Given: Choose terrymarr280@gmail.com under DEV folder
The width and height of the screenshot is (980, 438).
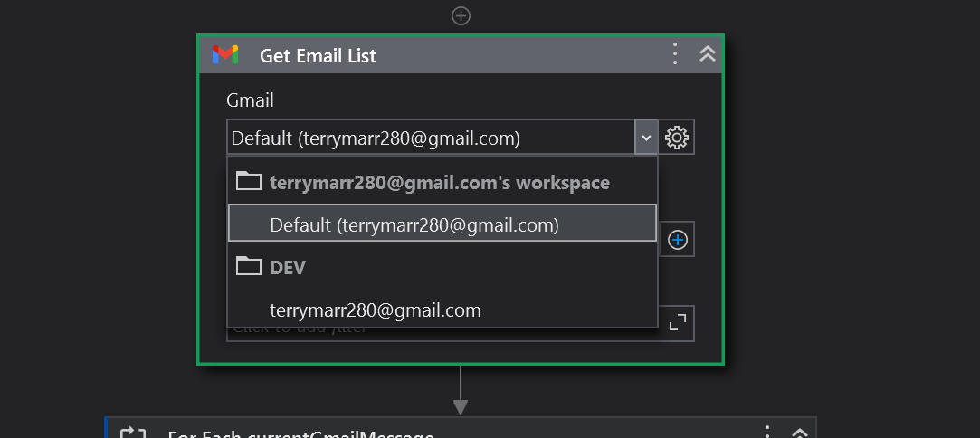Looking at the screenshot, I should pos(442,309).
